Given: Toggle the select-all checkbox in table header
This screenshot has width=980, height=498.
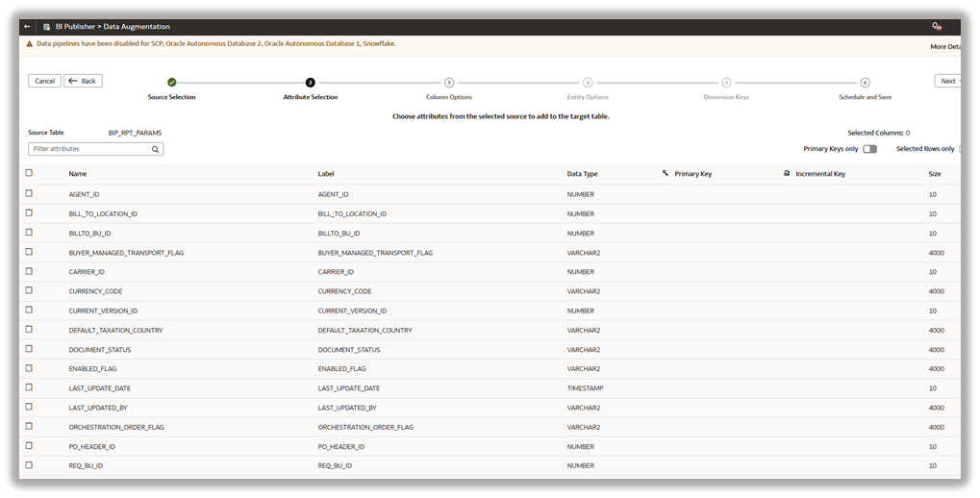Looking at the screenshot, I should tap(29, 172).
